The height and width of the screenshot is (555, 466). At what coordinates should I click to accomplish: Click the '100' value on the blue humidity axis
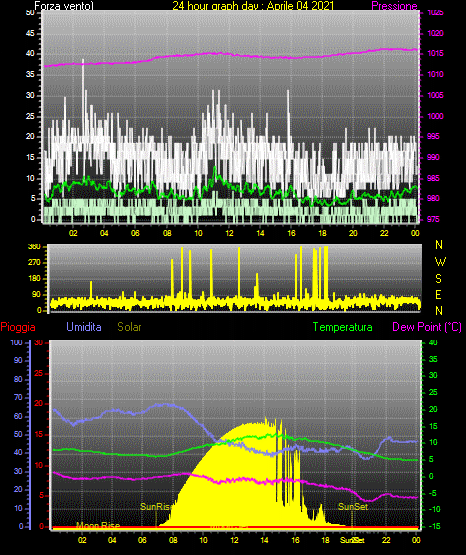coord(17,343)
